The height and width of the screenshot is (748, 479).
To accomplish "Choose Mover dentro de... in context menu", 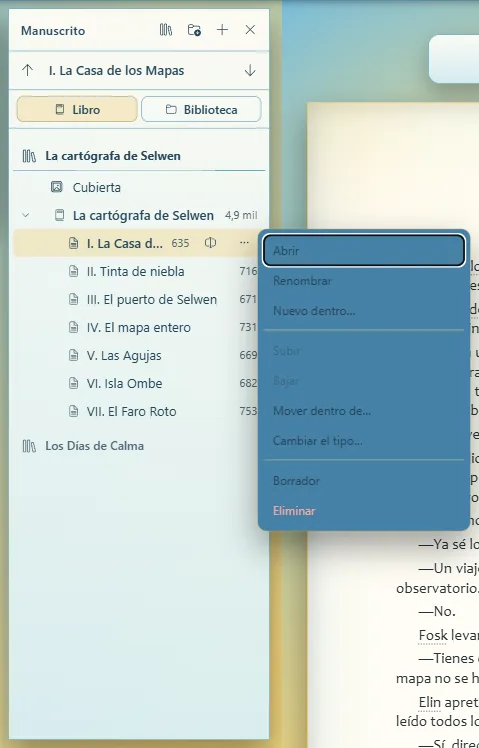I will click(x=364, y=411).
